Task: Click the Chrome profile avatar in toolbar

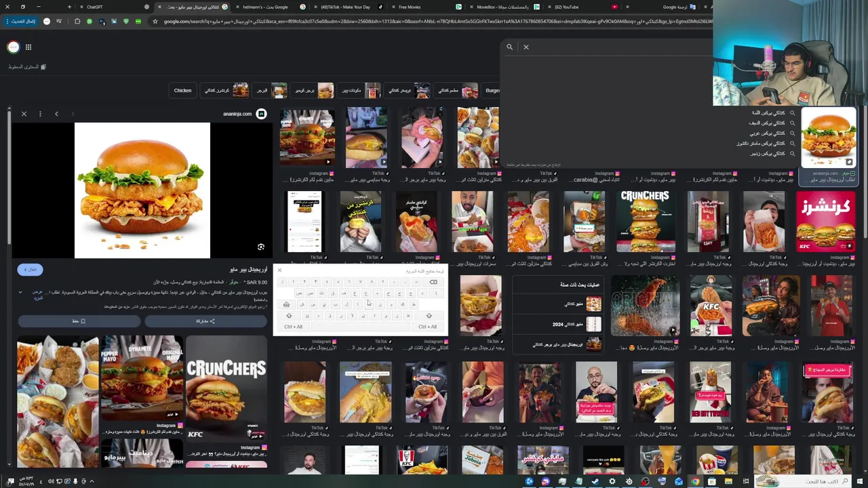Action: (47, 21)
